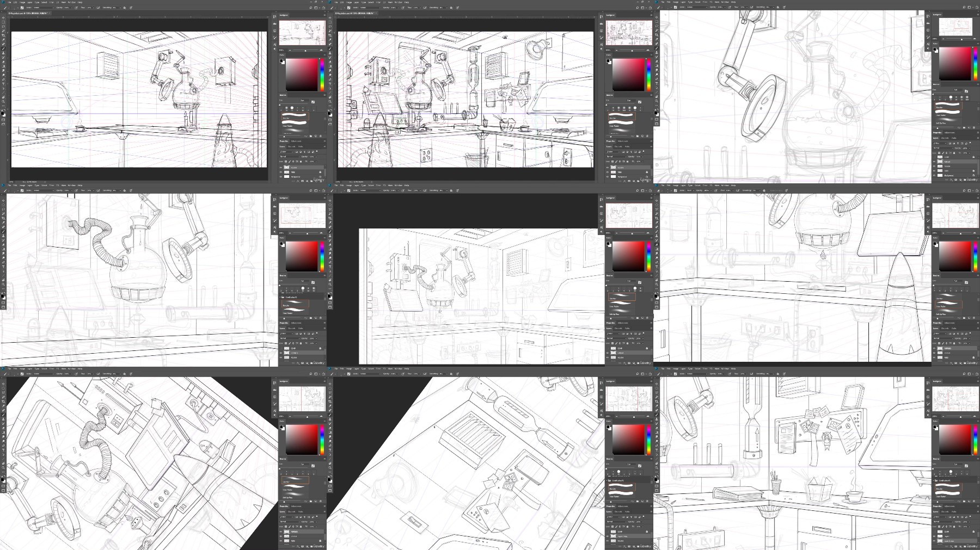Select the Brush tool in top-left Photoshop window

click(3, 49)
